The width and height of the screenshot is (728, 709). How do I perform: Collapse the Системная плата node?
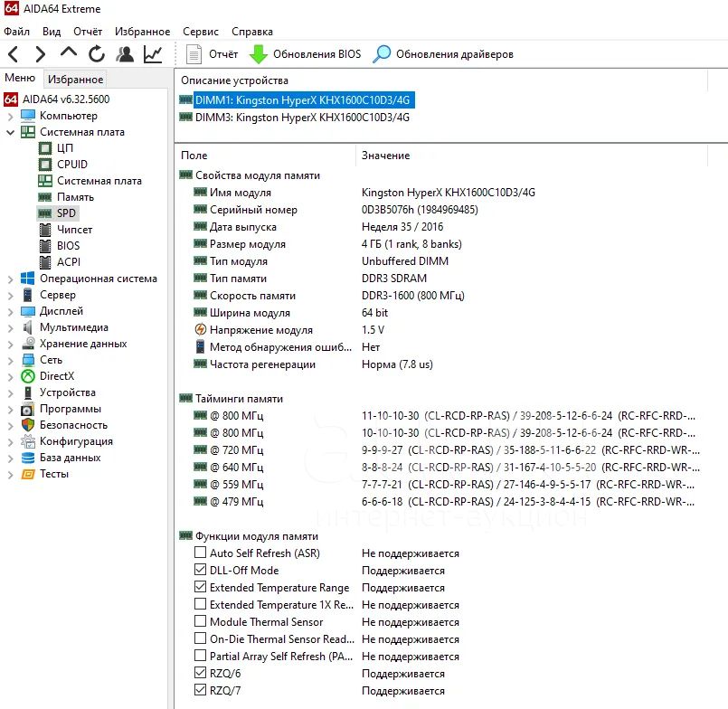point(11,132)
